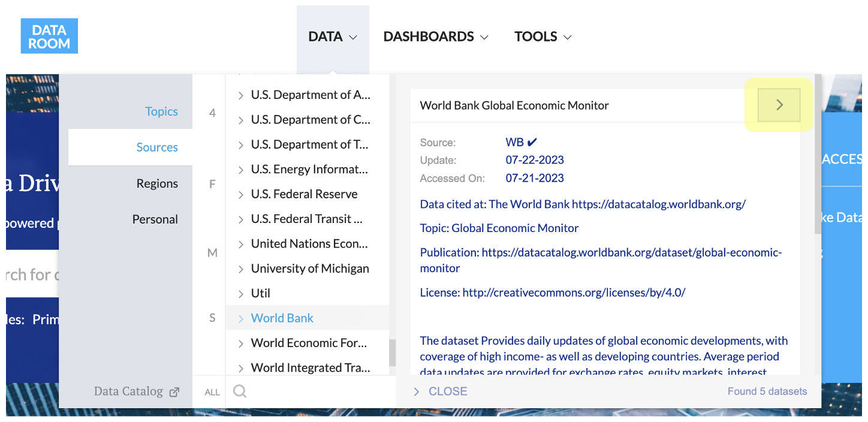
Task: Click the update date 07-22-2023
Action: [x=535, y=161]
